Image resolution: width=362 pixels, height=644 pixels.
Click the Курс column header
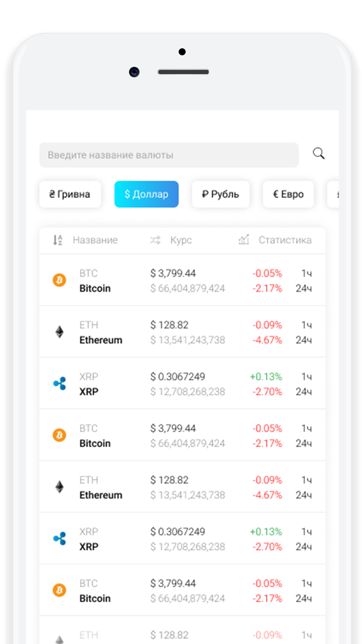(x=180, y=240)
